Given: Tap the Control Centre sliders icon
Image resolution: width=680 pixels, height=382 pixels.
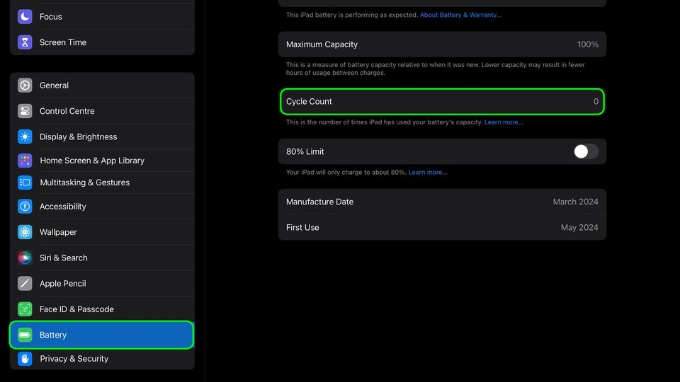Looking at the screenshot, I should pos(25,111).
